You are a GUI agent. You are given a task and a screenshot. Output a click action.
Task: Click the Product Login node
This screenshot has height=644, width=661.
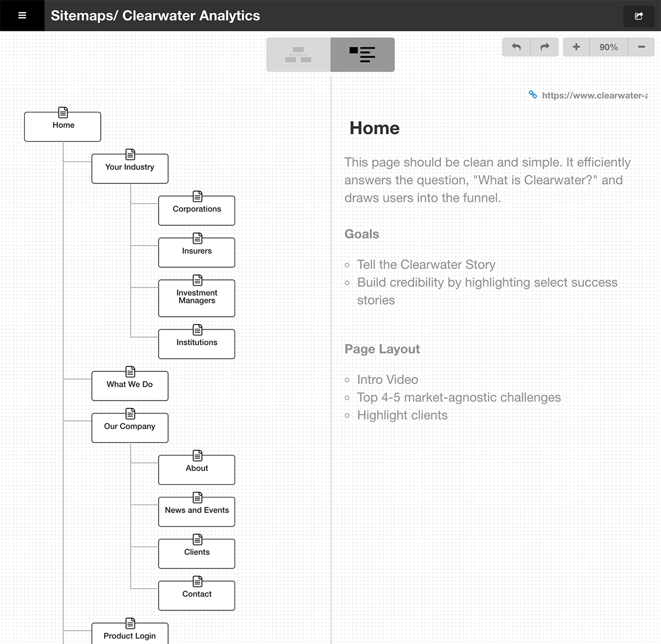coord(130,635)
